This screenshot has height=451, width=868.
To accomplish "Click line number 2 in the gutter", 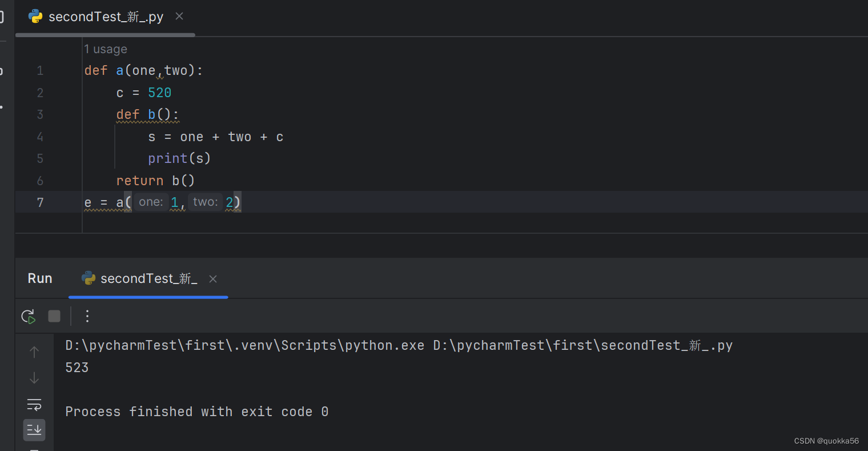I will pos(40,93).
